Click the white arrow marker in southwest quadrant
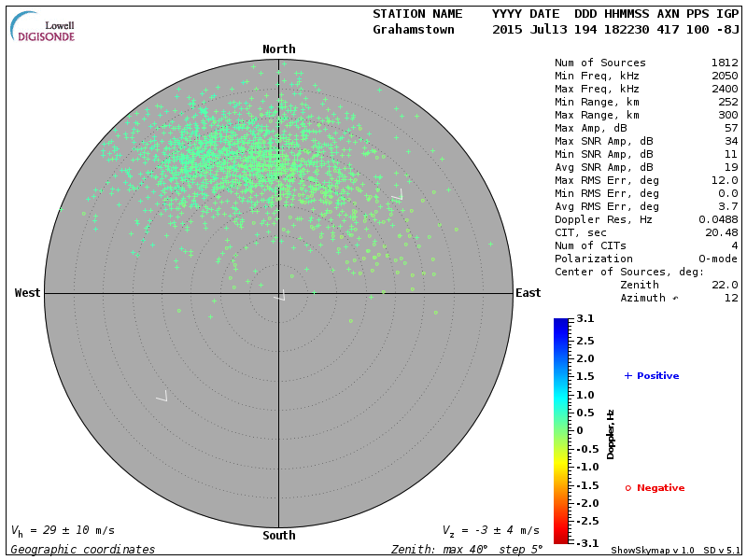747x560 pixels. tap(162, 397)
